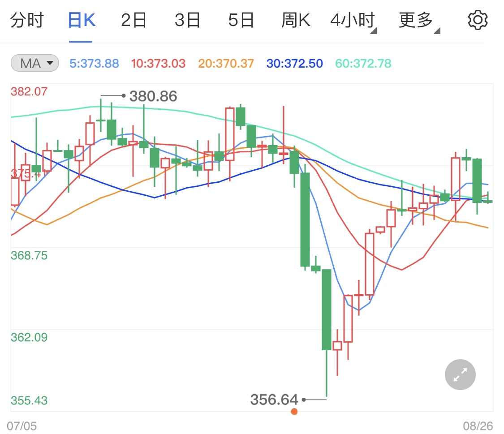Switch to 2日 two-day tab

(x=134, y=20)
